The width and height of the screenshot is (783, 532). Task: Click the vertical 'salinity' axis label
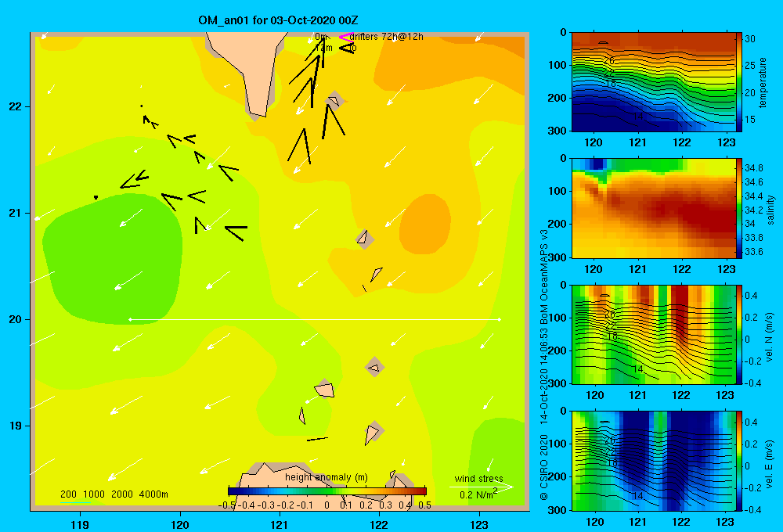tap(771, 209)
